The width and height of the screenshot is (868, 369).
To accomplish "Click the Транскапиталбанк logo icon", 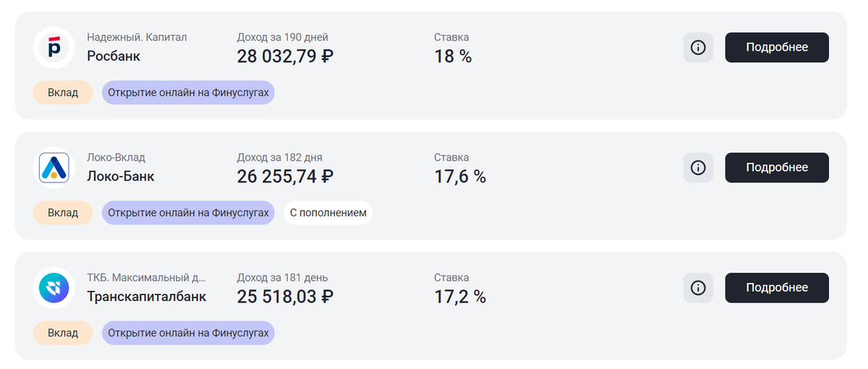I will 54,288.
